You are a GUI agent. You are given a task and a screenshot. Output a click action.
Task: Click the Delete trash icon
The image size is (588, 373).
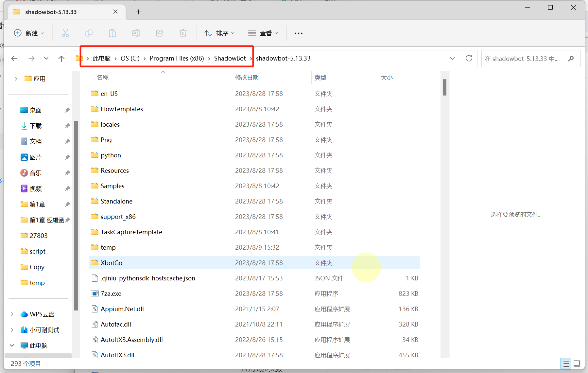183,33
